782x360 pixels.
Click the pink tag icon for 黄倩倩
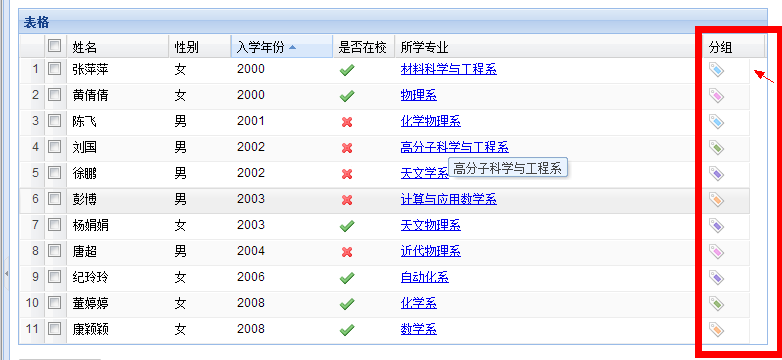tap(716, 96)
